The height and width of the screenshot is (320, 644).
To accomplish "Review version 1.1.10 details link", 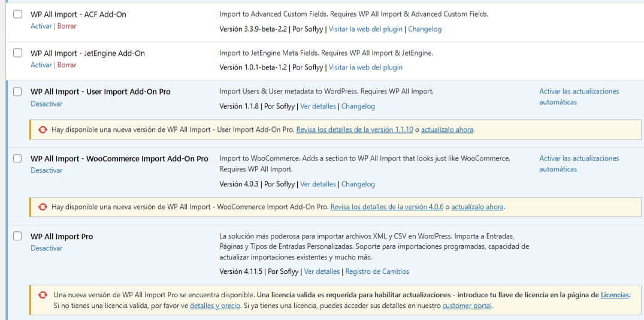I will tap(355, 129).
